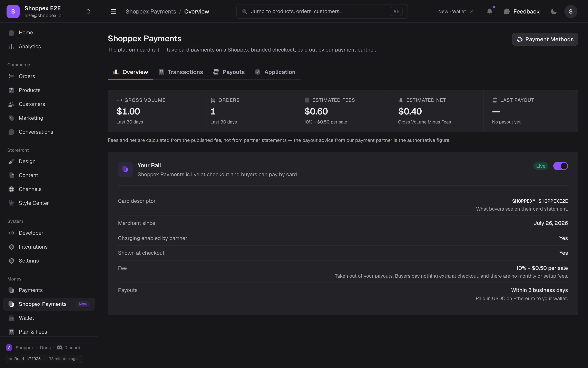Open Design in the sidebar
This screenshot has width=588, height=368.
49,161
